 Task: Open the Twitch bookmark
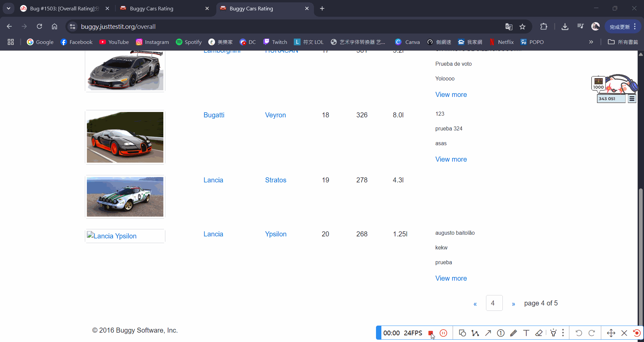[x=275, y=42]
